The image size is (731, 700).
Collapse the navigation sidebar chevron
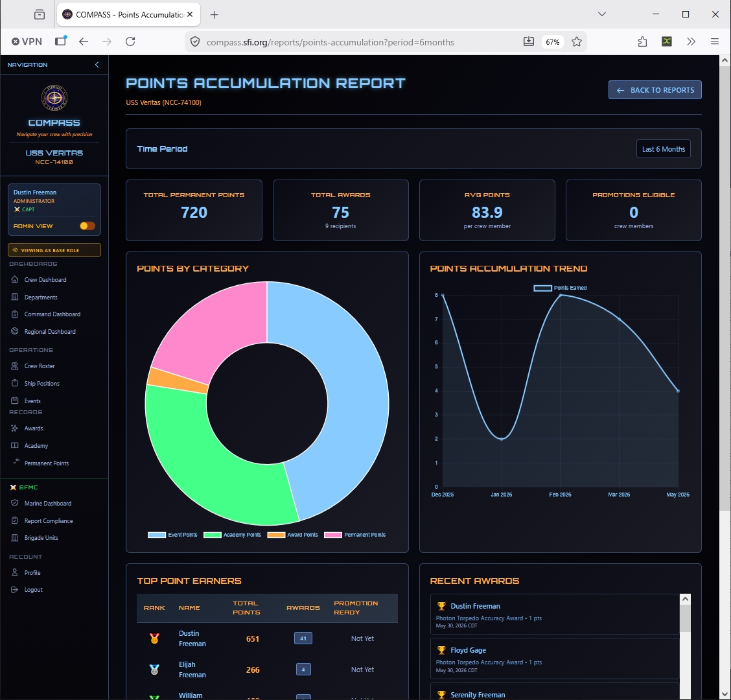click(97, 65)
